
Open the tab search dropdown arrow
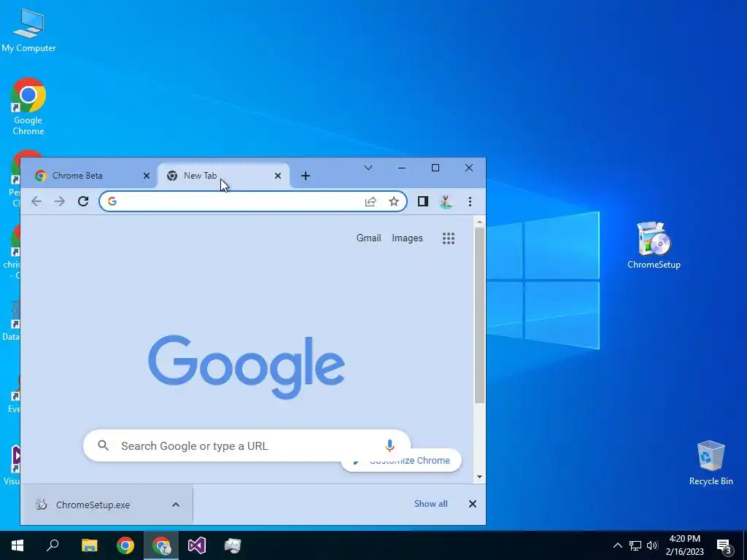point(368,168)
